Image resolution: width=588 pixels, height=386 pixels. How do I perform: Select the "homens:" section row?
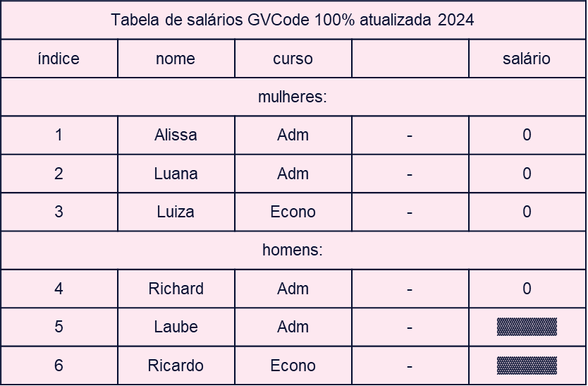pos(293,250)
